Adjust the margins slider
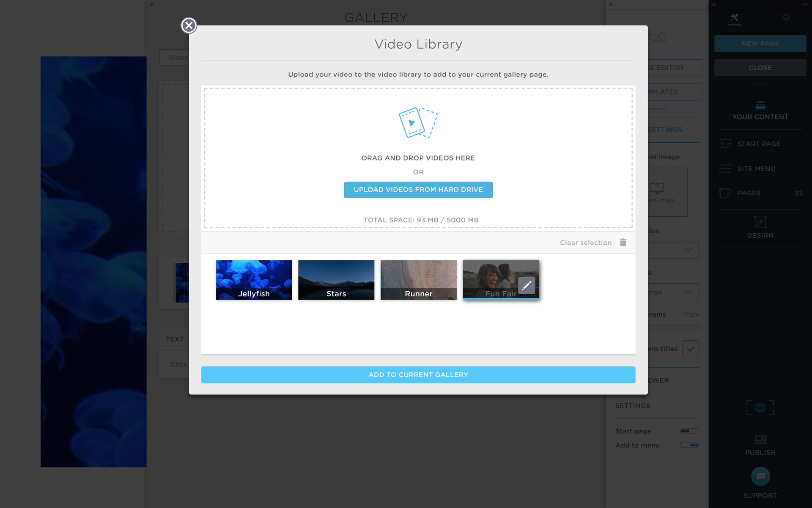 click(x=674, y=328)
